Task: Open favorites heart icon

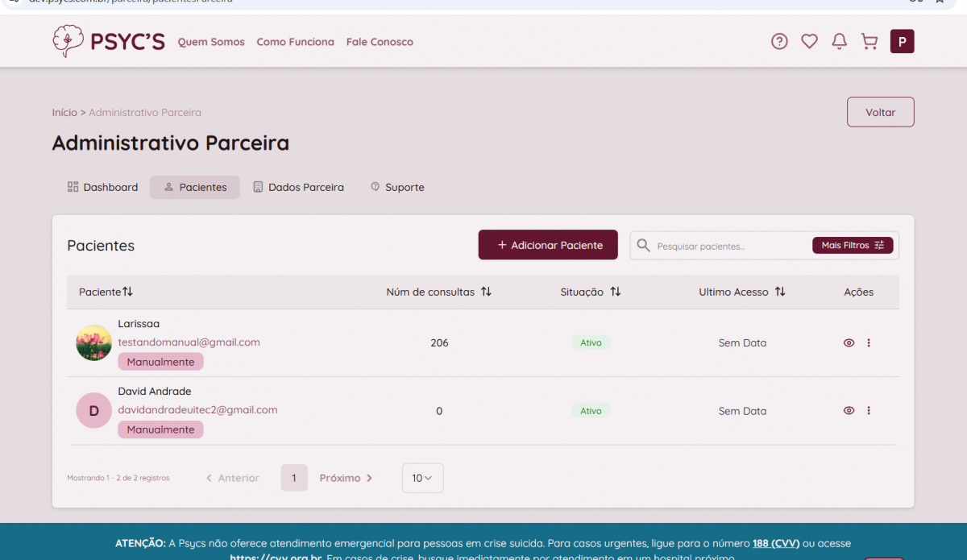Action: pyautogui.click(x=809, y=41)
